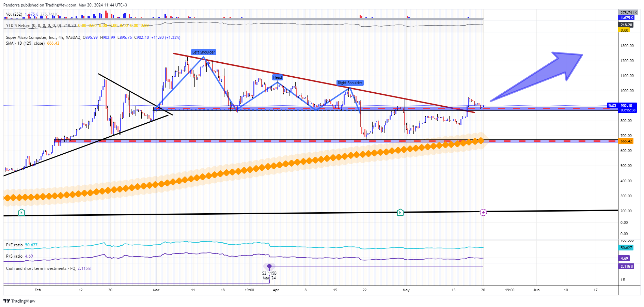
Task: Click the P/E ratio indicator legend
Action: [x=14, y=245]
